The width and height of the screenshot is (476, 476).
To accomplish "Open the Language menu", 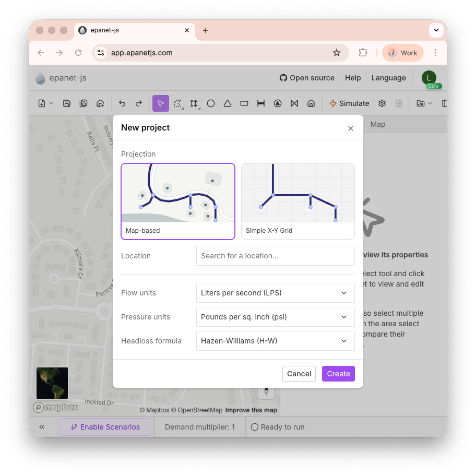I will tap(388, 78).
